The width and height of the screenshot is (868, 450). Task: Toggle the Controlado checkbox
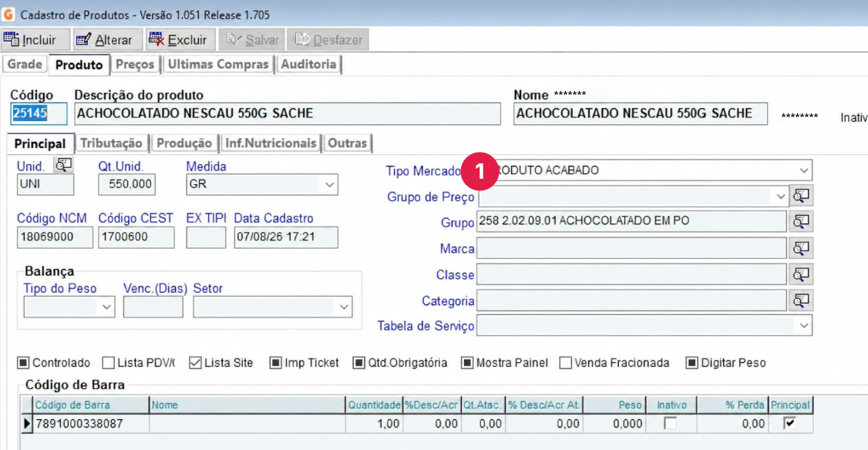23,363
